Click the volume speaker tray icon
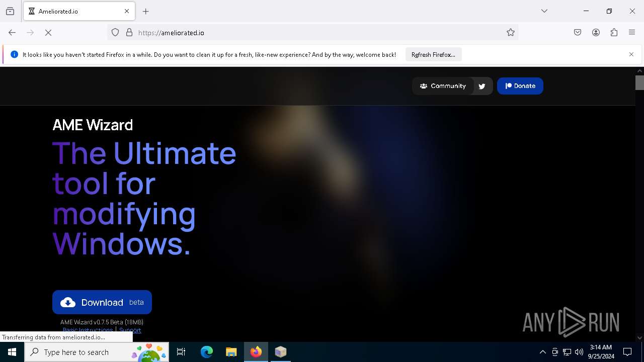Image resolution: width=644 pixels, height=362 pixels. 579,352
